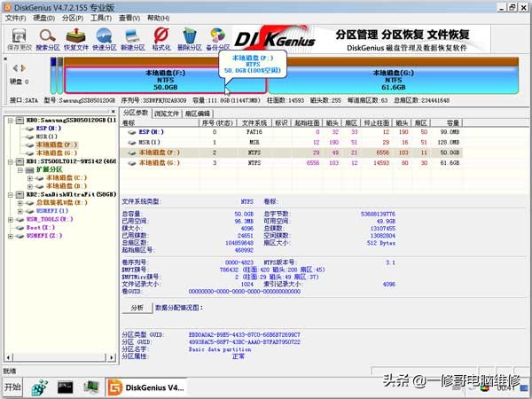Image resolution: width=532 pixels, height=399 pixels.
Task: Collapse HD2 SanDisk UltraFit tree node
Action: coord(11,194)
